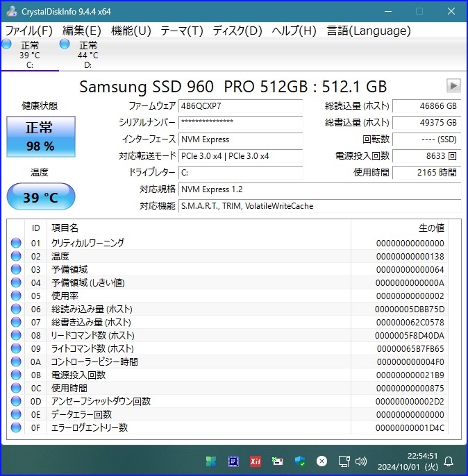Click raw value 0000005F8D40DA
This screenshot has height=476, width=468.
click(x=410, y=335)
